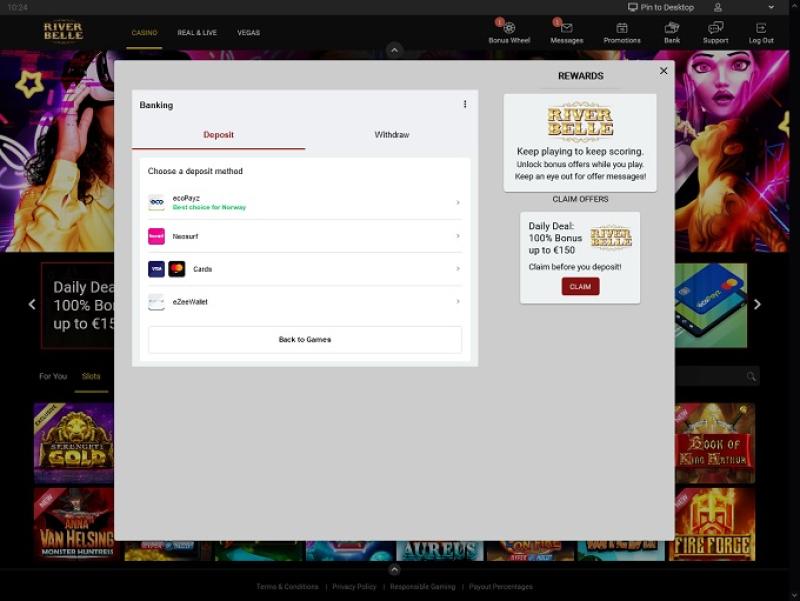This screenshot has width=800, height=601.
Task: Switch to the Withdraw tab
Action: click(391, 135)
